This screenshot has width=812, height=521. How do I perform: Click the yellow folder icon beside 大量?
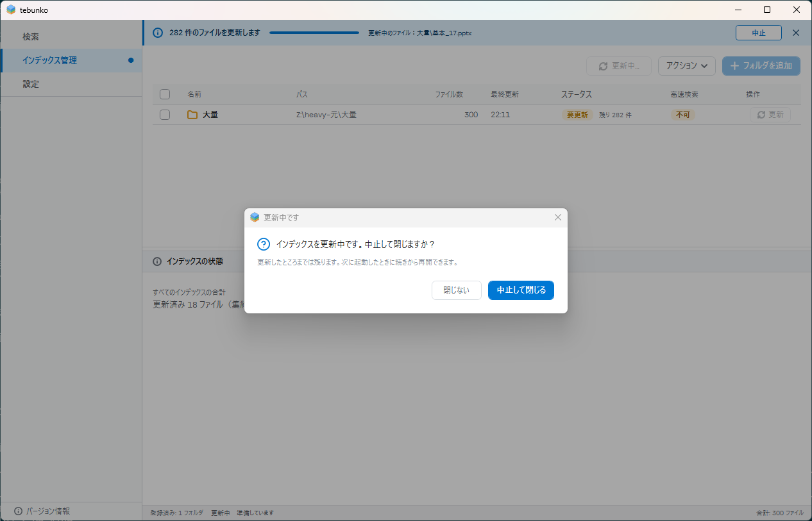click(192, 115)
